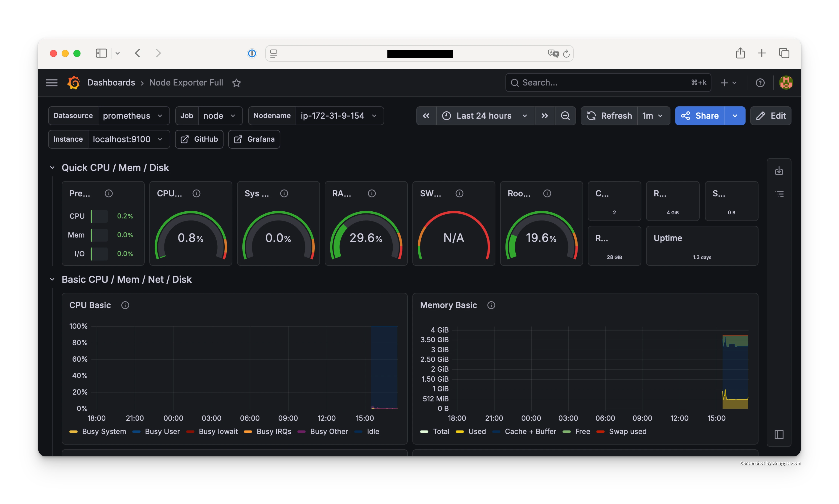Show info for the CPU Basic panel
The height and width of the screenshot is (504, 839).
125,305
